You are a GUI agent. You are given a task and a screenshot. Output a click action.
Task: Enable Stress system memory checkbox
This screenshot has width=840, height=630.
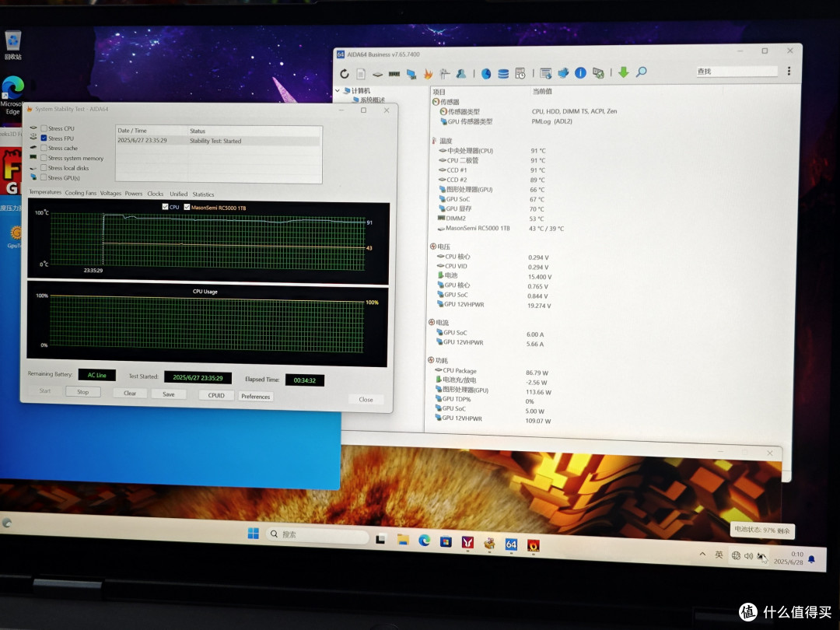click(44, 157)
